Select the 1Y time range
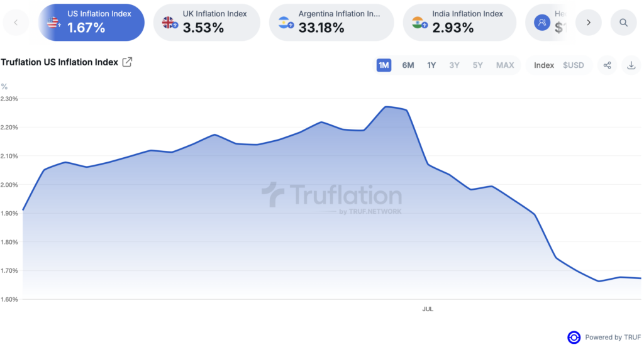The image size is (644, 347). click(x=431, y=65)
